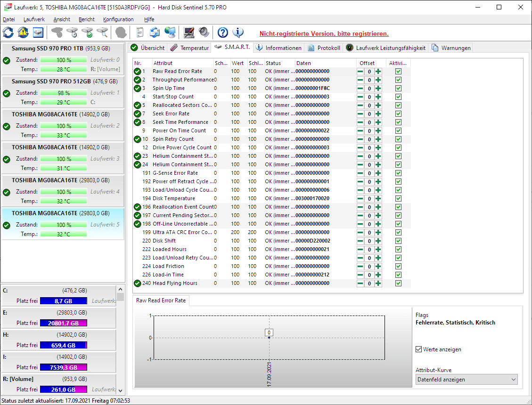Click the green check icon of Laufwerk 5
Screen dimensions: 532x405
point(7,225)
